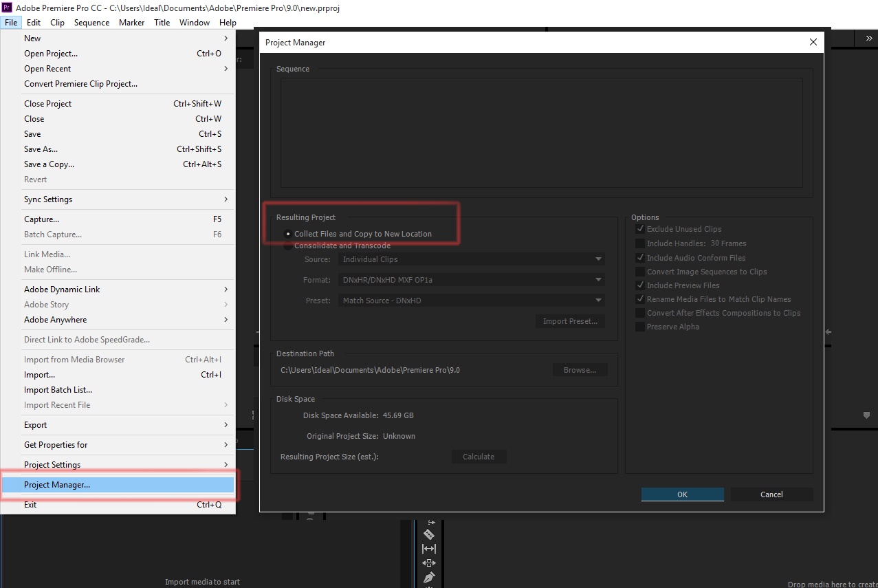Open the Clip menu

click(x=57, y=23)
